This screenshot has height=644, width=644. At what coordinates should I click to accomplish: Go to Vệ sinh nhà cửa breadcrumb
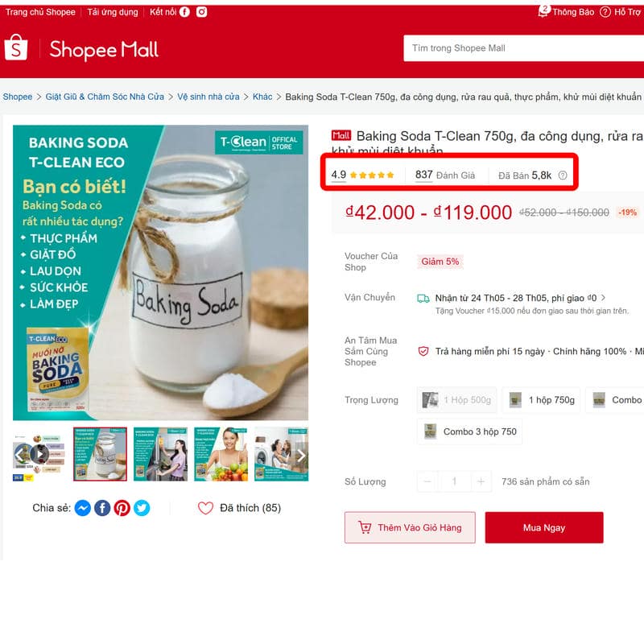coord(208,97)
